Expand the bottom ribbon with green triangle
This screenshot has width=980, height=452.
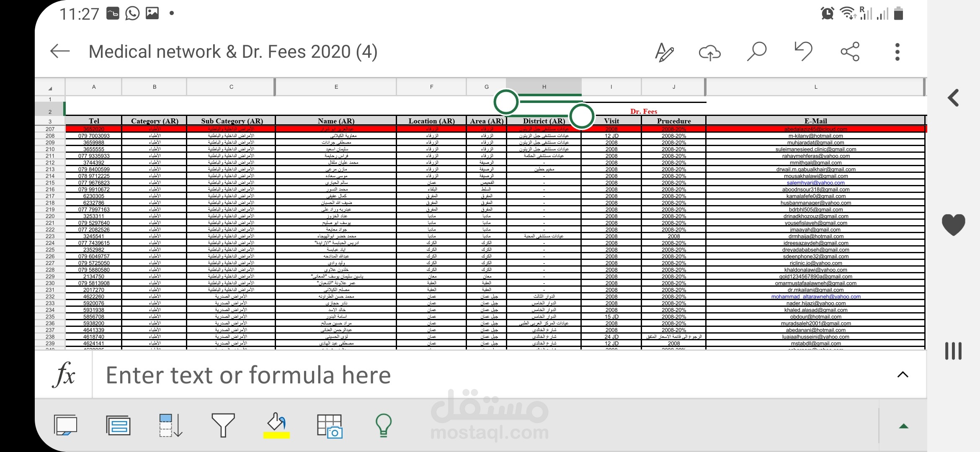click(x=903, y=426)
